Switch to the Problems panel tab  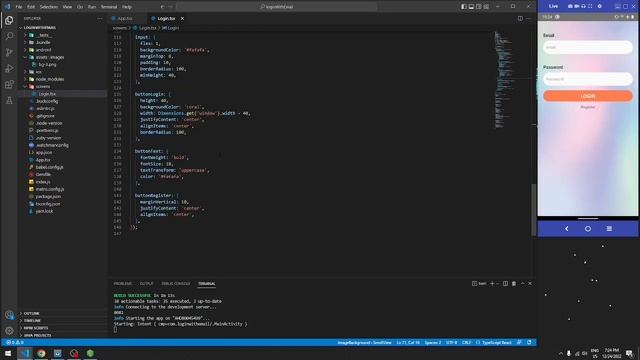[x=122, y=283]
